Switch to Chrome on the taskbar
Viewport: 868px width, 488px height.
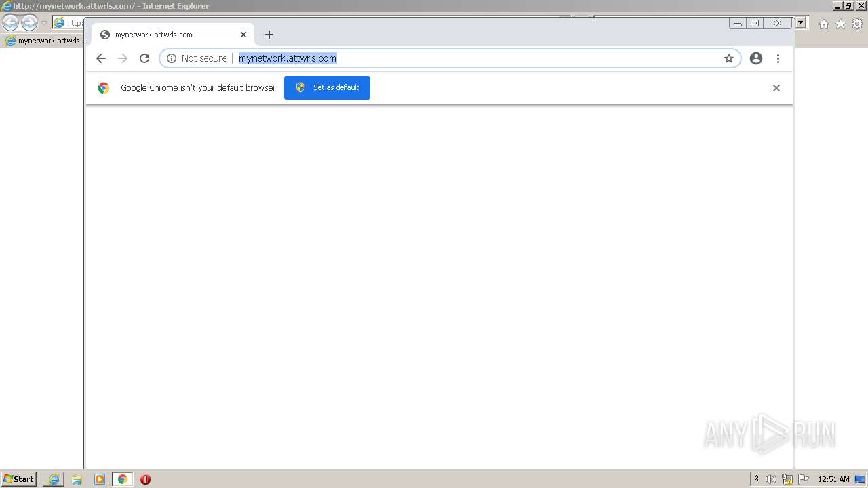click(122, 479)
